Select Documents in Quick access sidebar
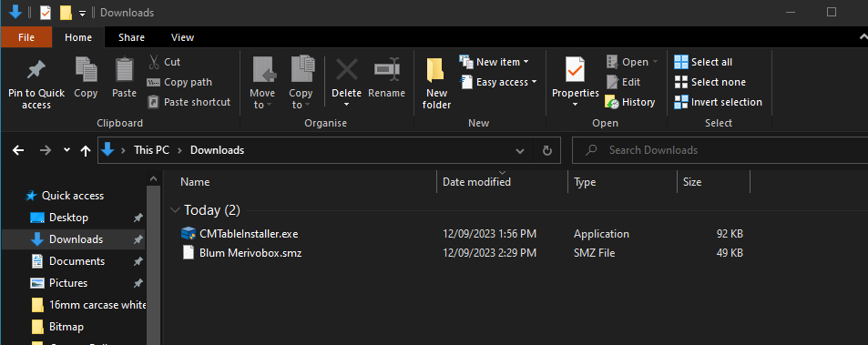Screen dimensions: 868x345 [x=77, y=261]
